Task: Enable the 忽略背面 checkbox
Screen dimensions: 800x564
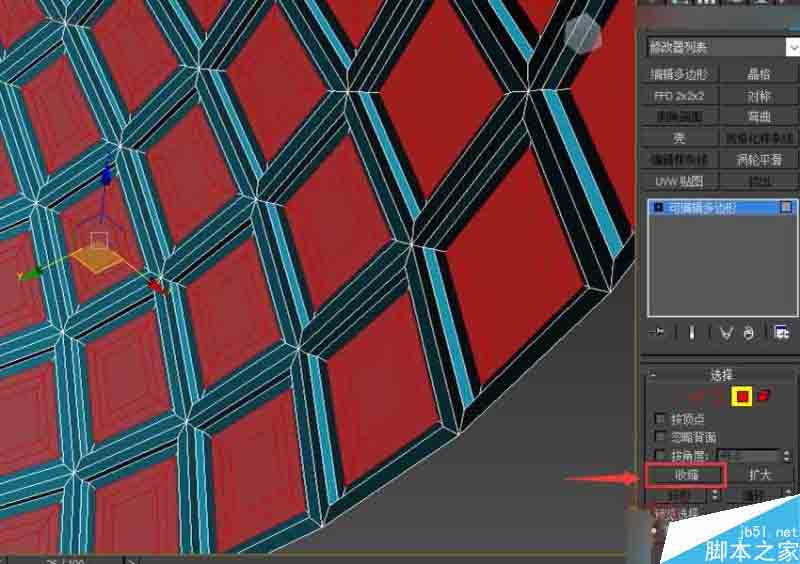Action: [660, 437]
